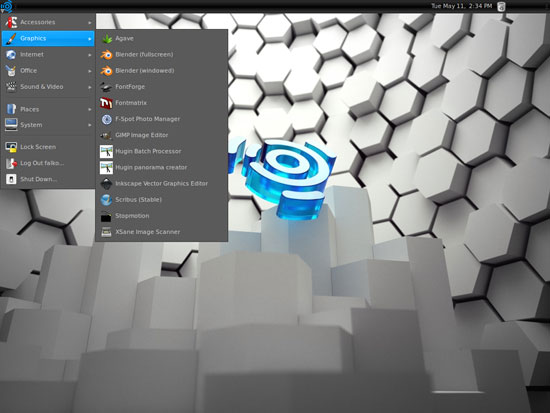Click the Scribus icon
Screen dimensions: 550x413
(x=106, y=200)
